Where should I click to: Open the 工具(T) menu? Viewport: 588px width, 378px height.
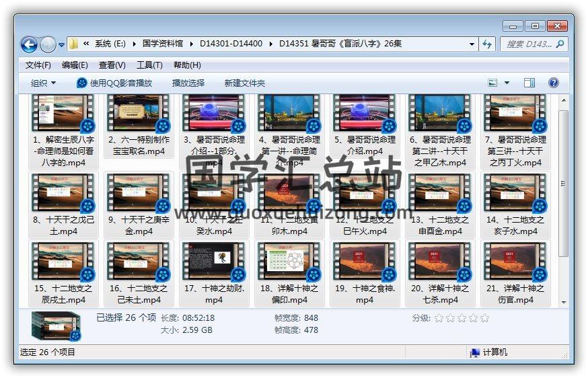click(x=149, y=65)
